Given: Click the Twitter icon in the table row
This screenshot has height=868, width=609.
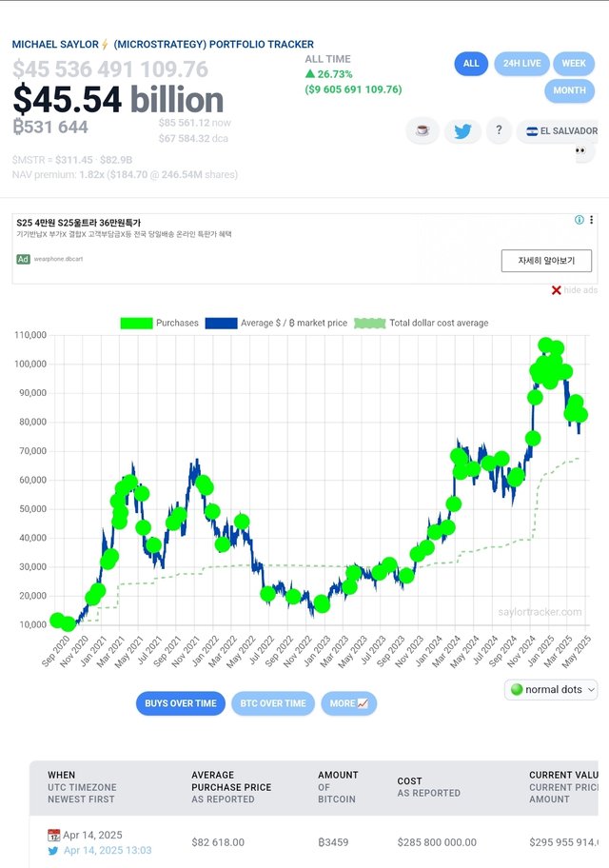Looking at the screenshot, I should [x=53, y=851].
